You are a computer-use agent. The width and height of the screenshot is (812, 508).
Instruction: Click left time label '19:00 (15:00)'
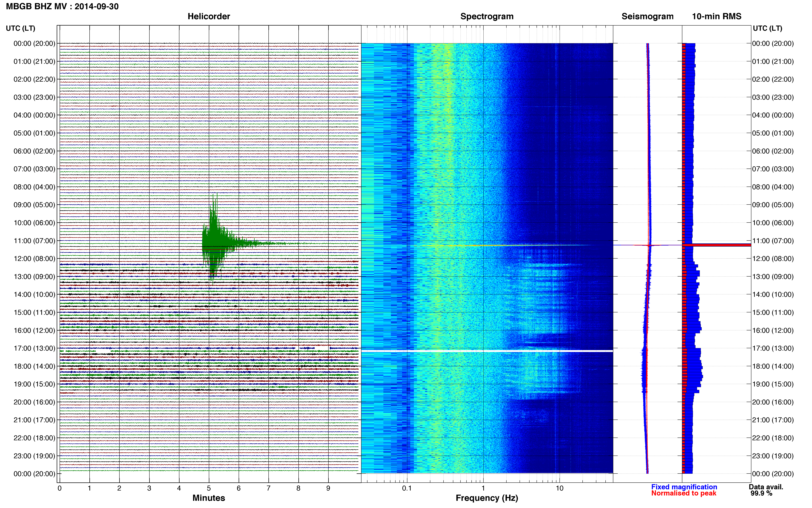[x=34, y=384]
